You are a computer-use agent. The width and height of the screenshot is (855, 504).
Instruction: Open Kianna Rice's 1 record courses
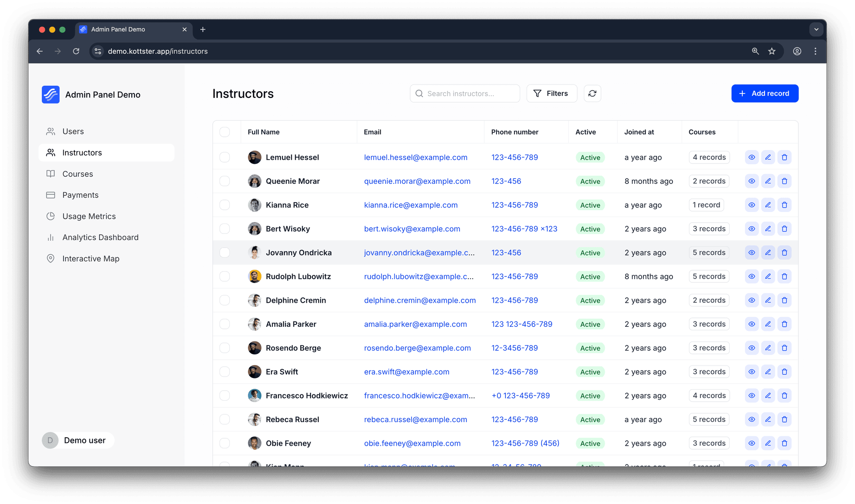pos(706,205)
